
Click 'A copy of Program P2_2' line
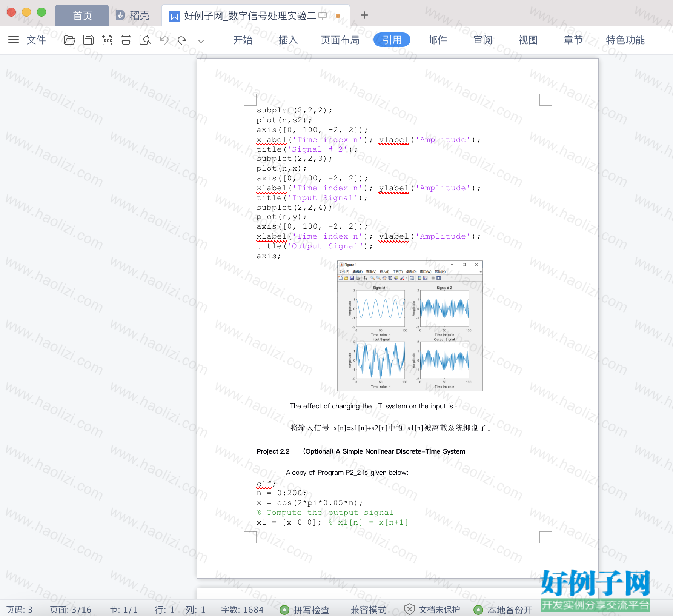347,473
